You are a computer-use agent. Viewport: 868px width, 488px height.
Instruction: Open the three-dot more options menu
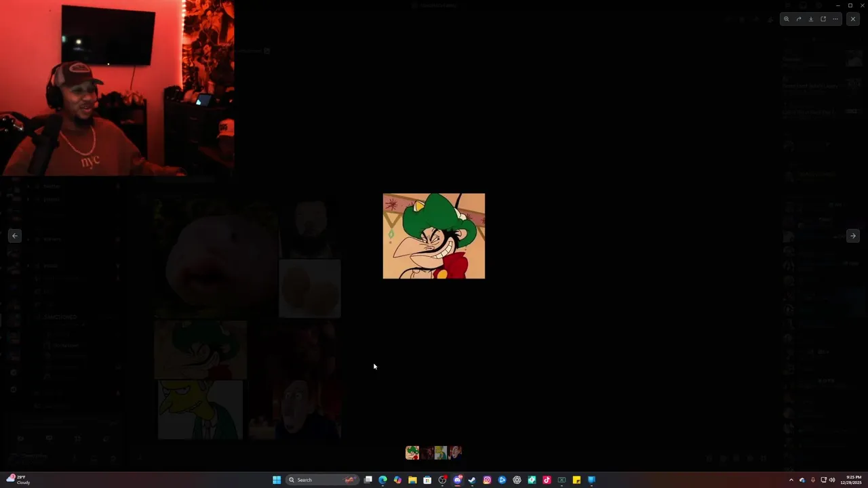[835, 19]
